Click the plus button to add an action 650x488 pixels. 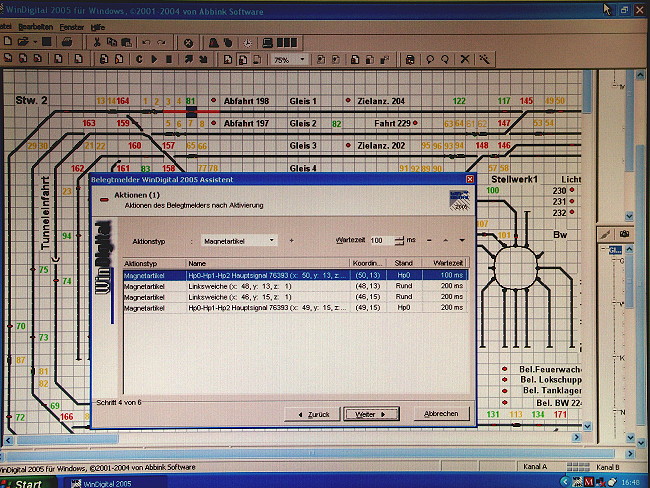coord(291,240)
